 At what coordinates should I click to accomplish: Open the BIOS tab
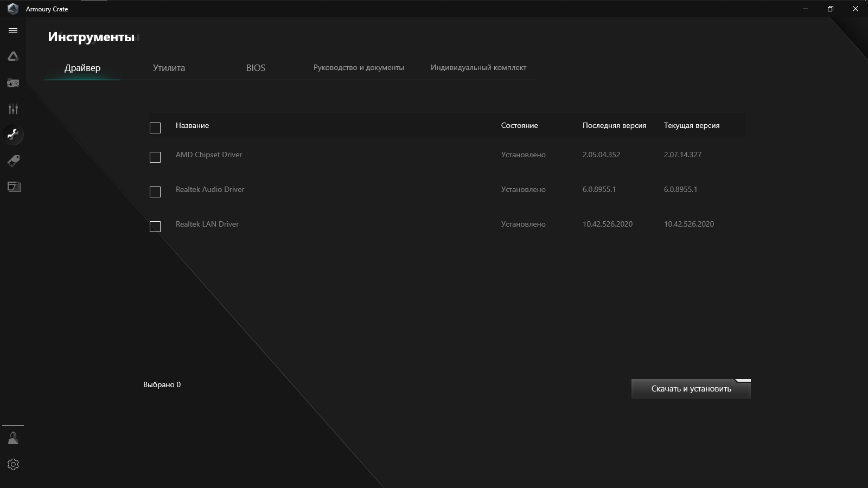coord(256,68)
